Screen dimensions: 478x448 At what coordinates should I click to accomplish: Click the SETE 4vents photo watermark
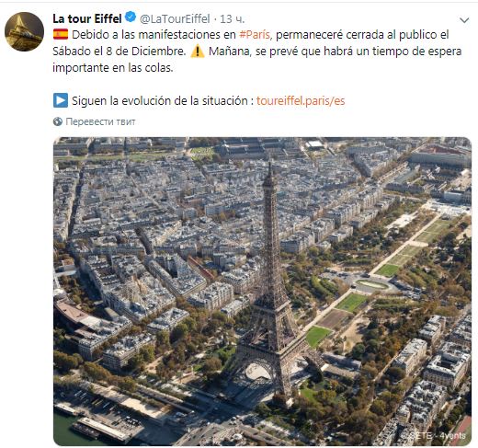438,436
